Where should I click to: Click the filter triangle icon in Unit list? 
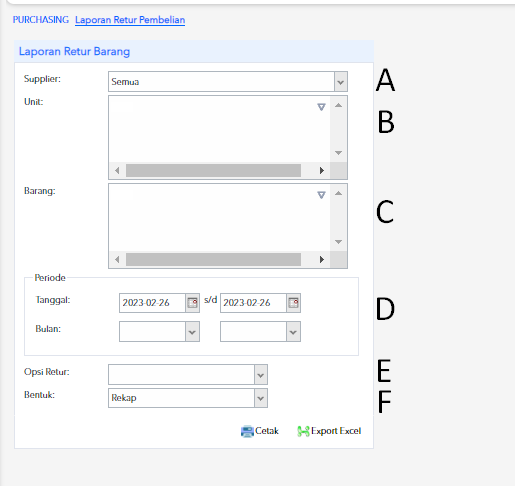(x=321, y=107)
